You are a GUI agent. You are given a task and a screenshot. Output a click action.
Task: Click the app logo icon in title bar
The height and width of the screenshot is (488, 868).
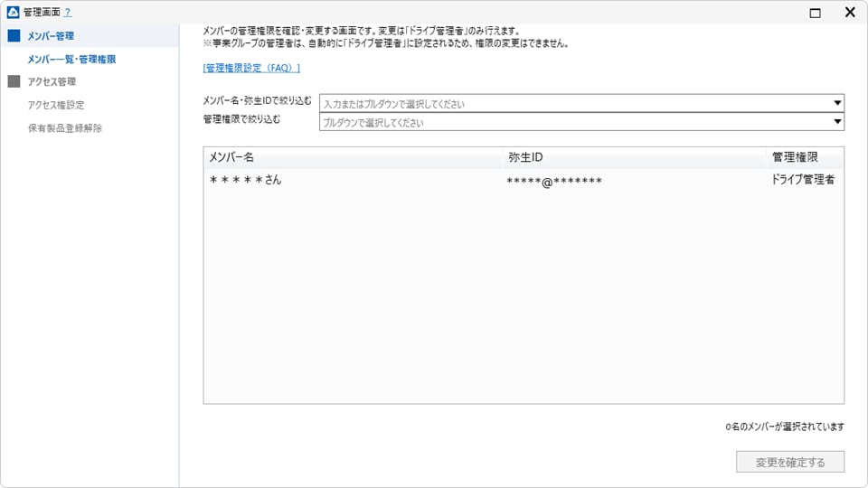click(x=14, y=12)
